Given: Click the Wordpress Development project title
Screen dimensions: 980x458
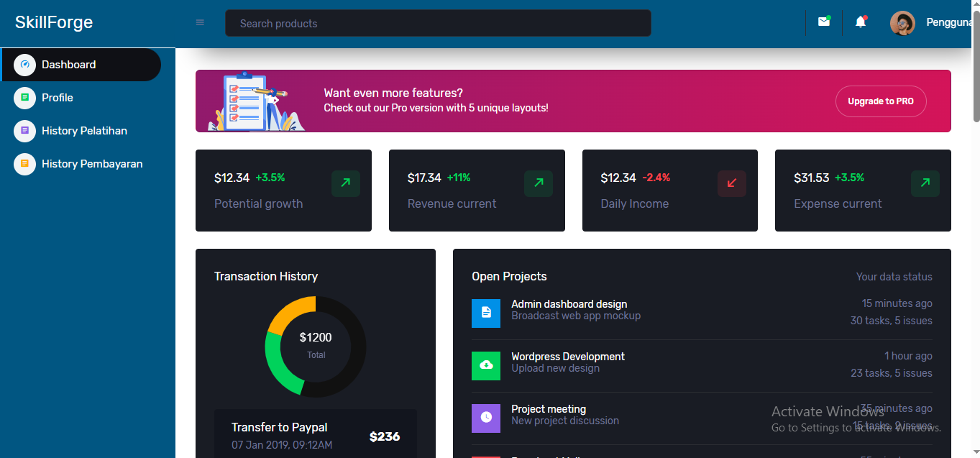Looking at the screenshot, I should (568, 357).
